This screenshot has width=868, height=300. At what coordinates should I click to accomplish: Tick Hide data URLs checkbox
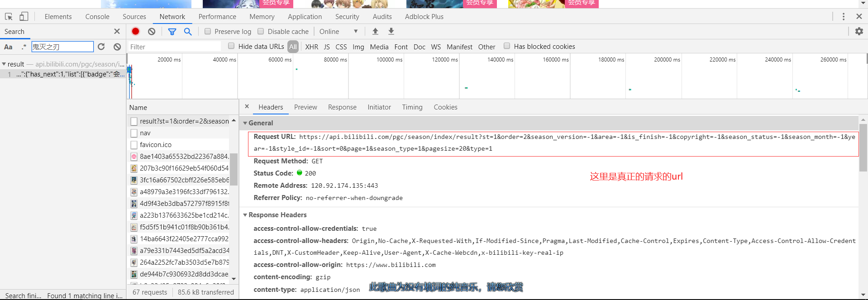point(231,46)
